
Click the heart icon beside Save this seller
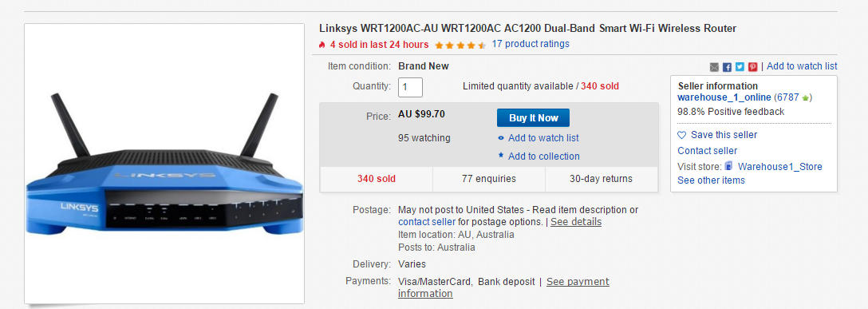[682, 135]
